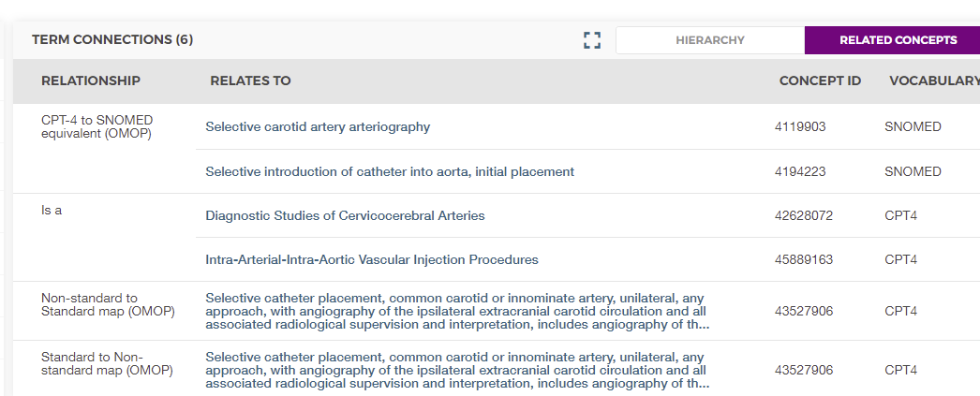Screen dimensions: 980x396
Task: Click the CPT-4 to SNOMED equivalent relationship cell
Action: pos(97,126)
